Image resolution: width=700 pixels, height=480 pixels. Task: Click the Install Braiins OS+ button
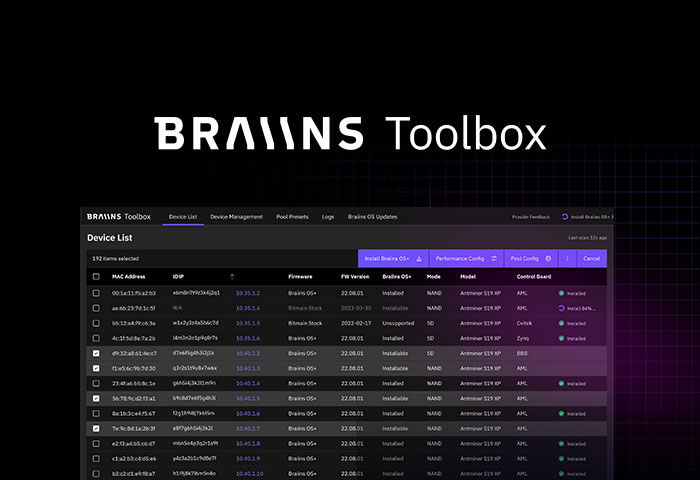pyautogui.click(x=393, y=259)
